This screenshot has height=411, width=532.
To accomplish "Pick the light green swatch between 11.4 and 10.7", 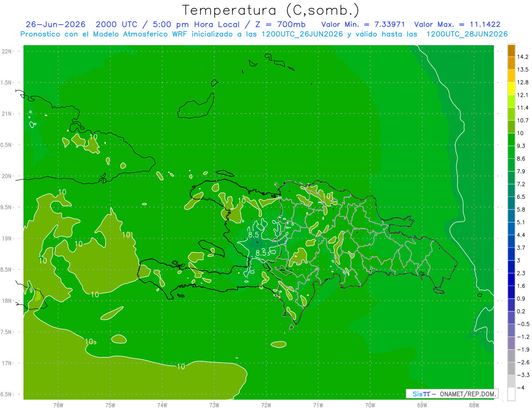I will pyautogui.click(x=511, y=114).
